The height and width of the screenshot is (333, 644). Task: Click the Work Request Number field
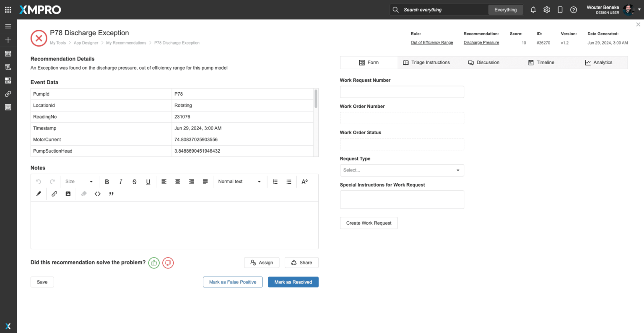click(x=402, y=92)
